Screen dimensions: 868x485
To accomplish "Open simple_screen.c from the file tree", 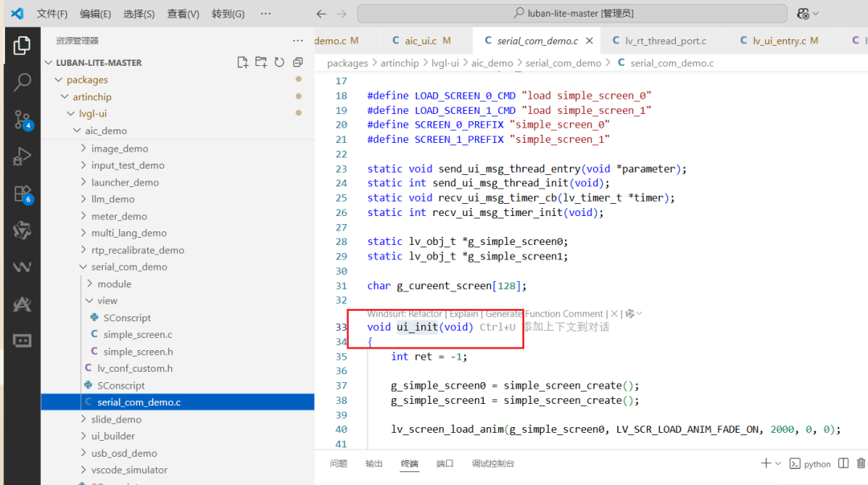I will coord(137,335).
